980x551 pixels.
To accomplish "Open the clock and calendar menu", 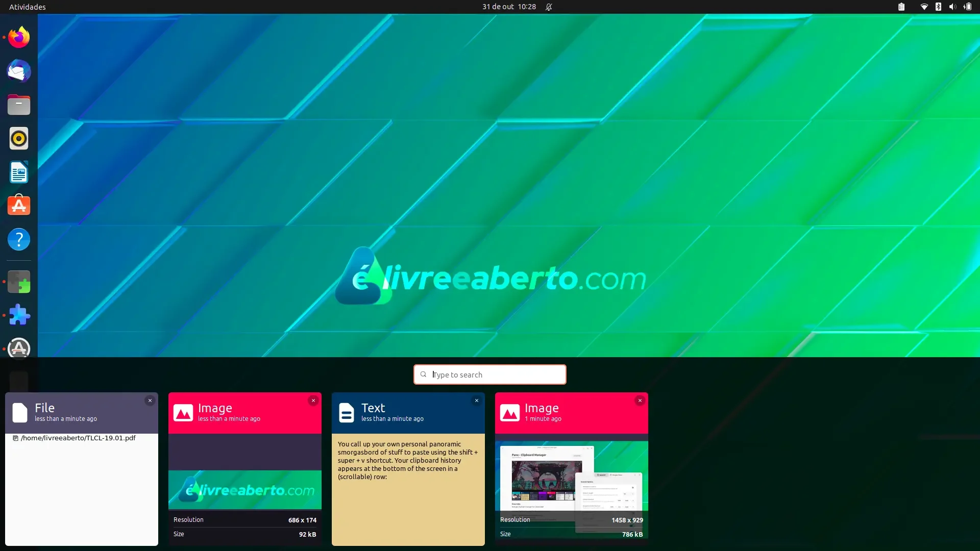I will point(509,7).
